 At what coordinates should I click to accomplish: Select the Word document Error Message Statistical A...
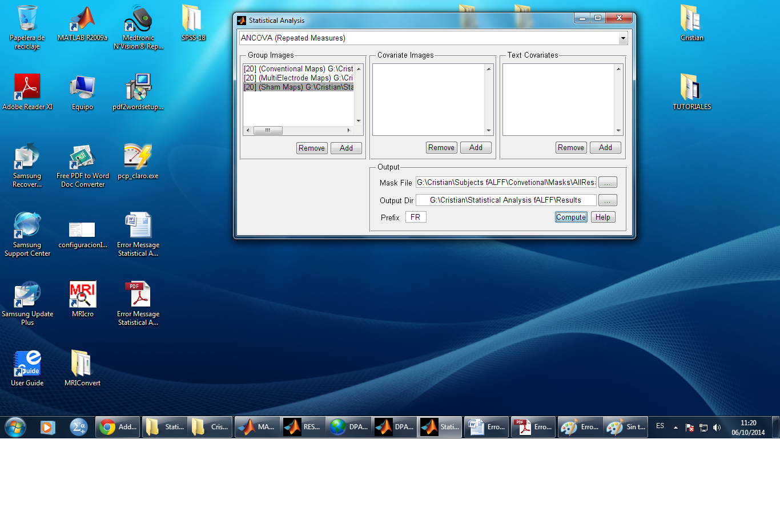pyautogui.click(x=138, y=234)
